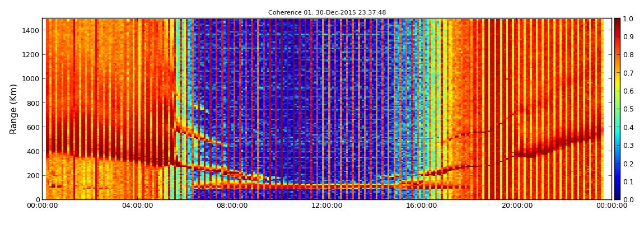644x228 pixels.
Task: Click the 200 range tick label
Action: (x=33, y=176)
